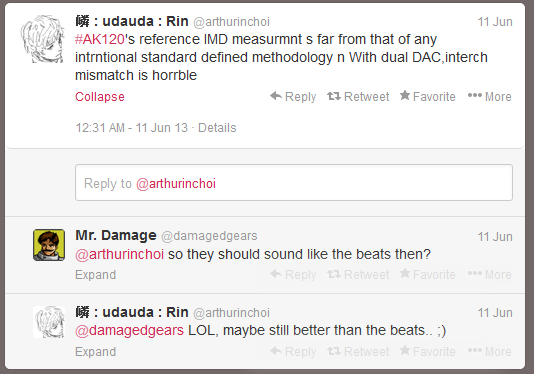
Task: Open Mr. Damage's avatar picture
Action: tap(49, 245)
